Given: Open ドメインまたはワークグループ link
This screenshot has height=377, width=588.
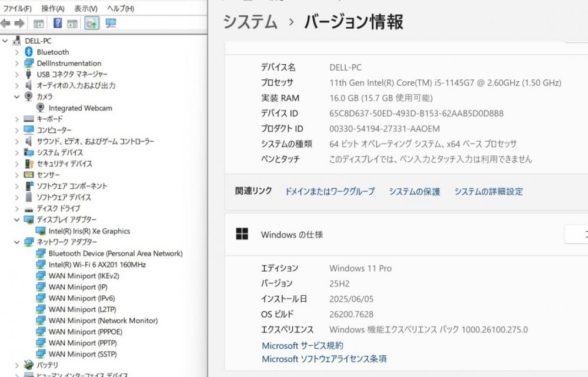Looking at the screenshot, I should [x=330, y=191].
